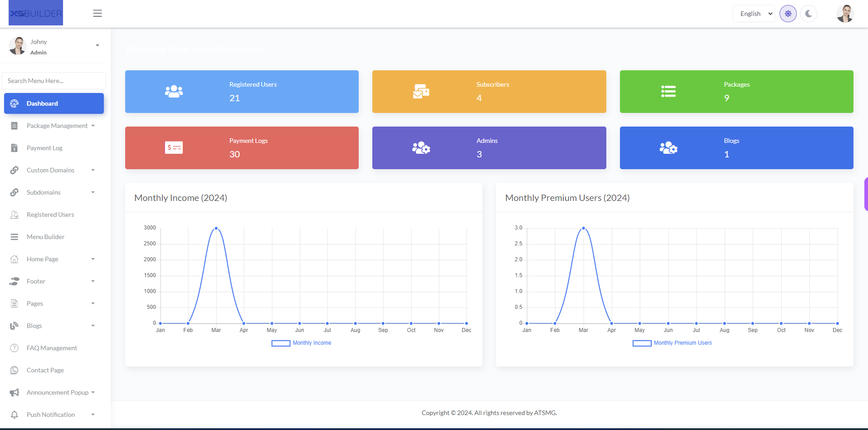The width and height of the screenshot is (868, 430).
Task: Expand the Package Management submenu
Action: (x=57, y=126)
